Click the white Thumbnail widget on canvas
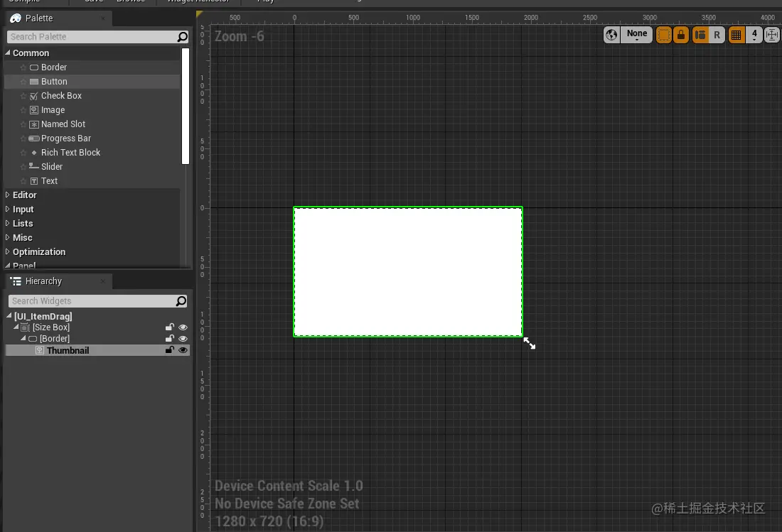 pos(408,272)
